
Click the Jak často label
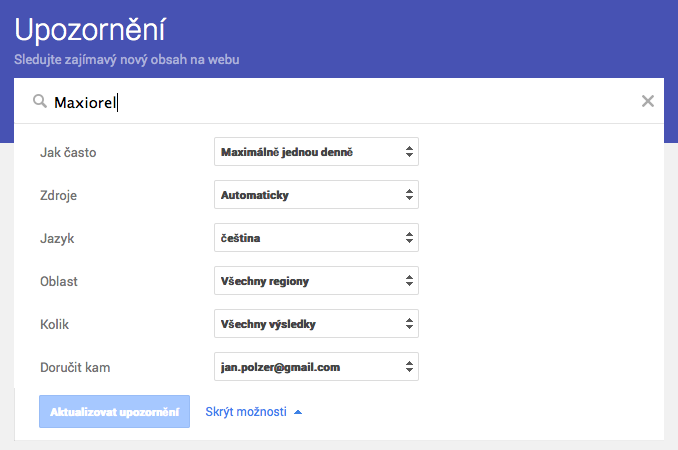tap(68, 153)
